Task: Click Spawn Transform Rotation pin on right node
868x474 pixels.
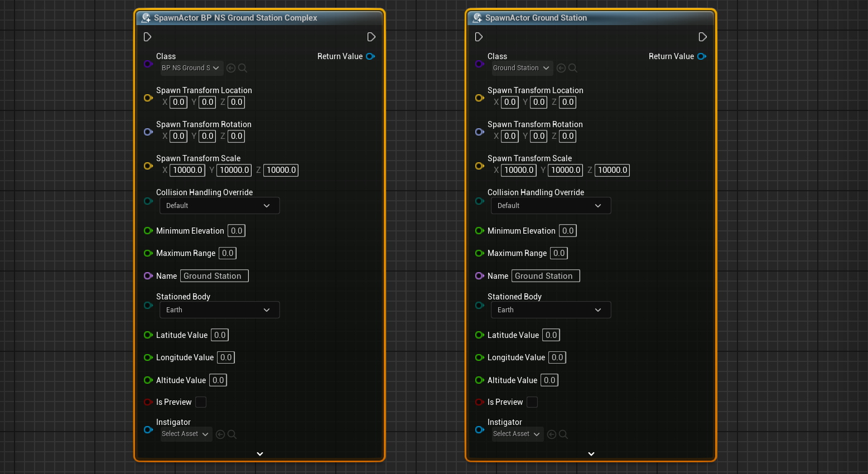Action: coord(479,132)
